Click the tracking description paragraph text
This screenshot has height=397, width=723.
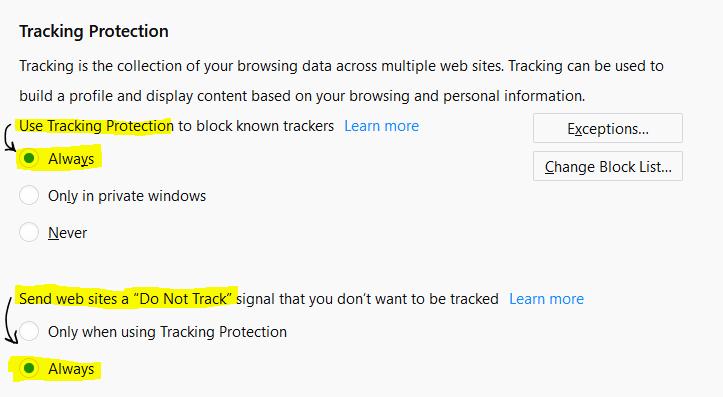(341, 81)
